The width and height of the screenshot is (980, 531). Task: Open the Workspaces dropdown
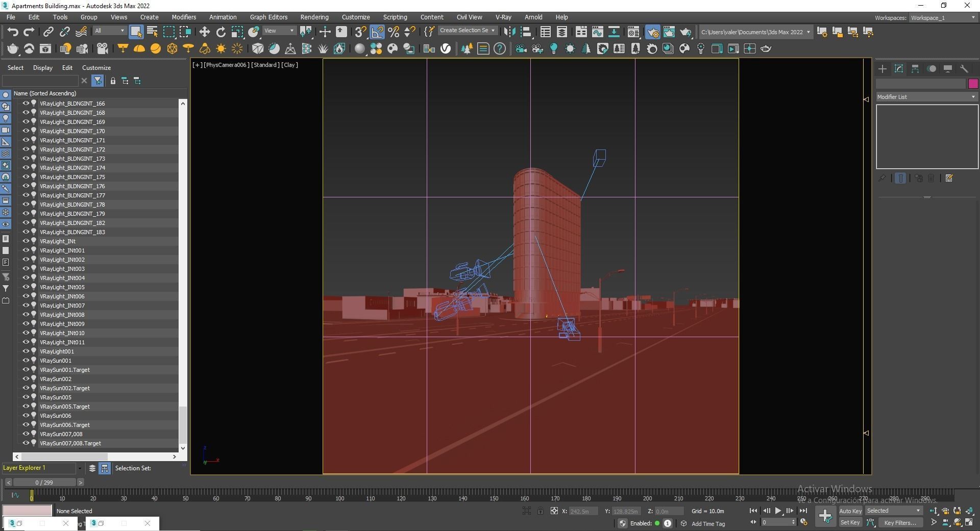pos(943,18)
